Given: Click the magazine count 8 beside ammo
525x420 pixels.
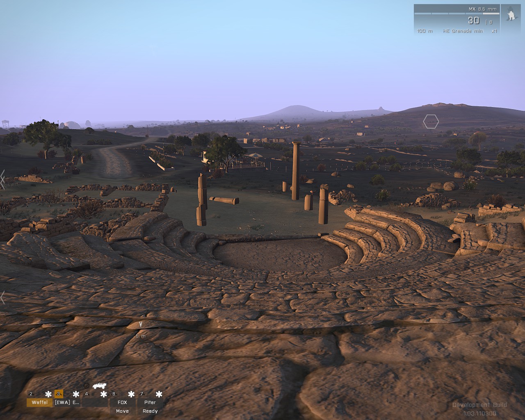Looking at the screenshot, I should [491, 23].
